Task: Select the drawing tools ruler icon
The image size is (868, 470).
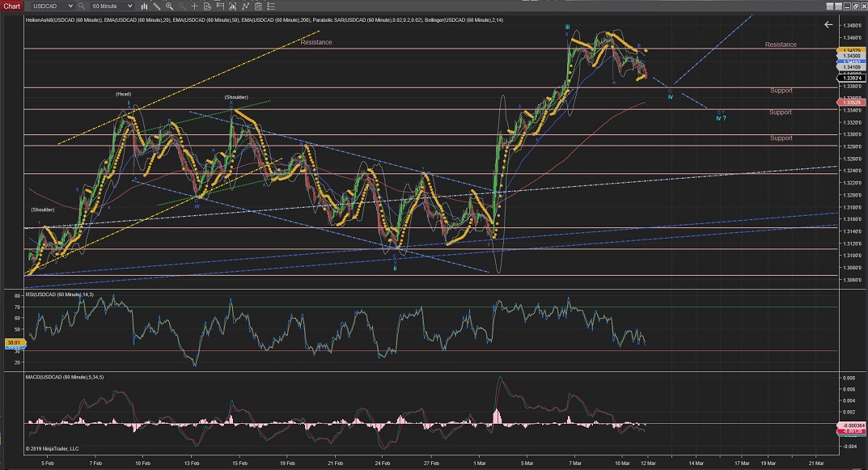Action: pyautogui.click(x=157, y=6)
